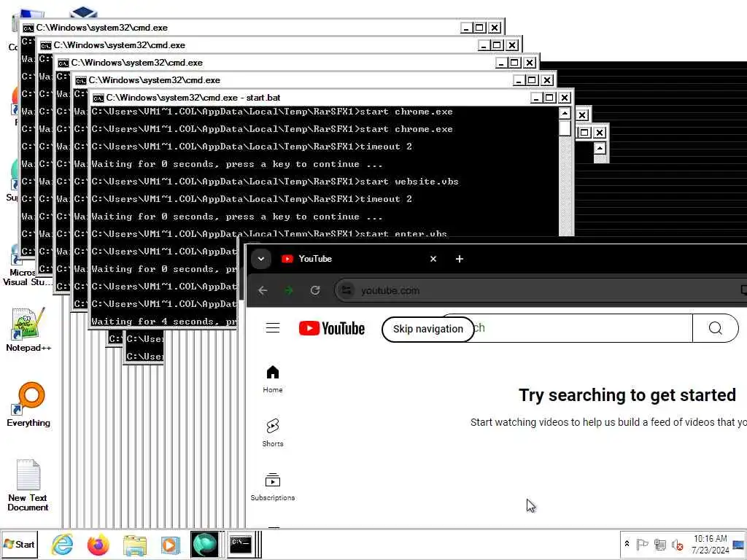Open site information icon beside youtube.com
The width and height of the screenshot is (747, 560).
click(347, 290)
